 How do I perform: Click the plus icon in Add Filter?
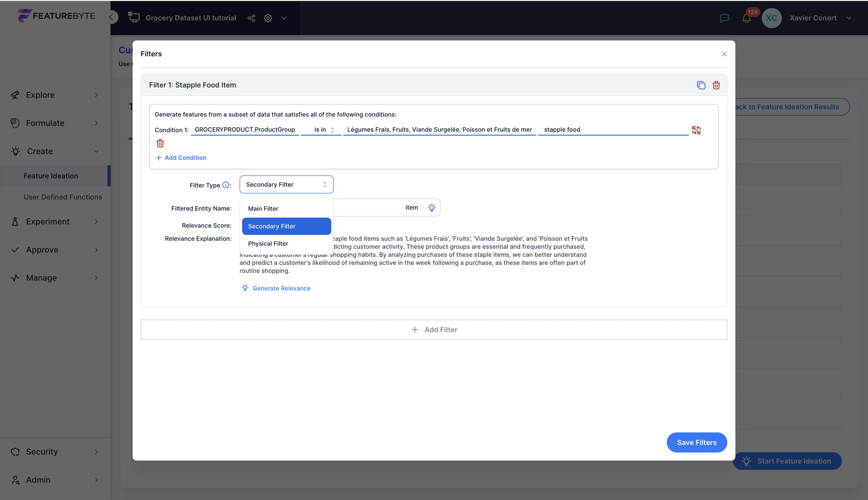415,330
